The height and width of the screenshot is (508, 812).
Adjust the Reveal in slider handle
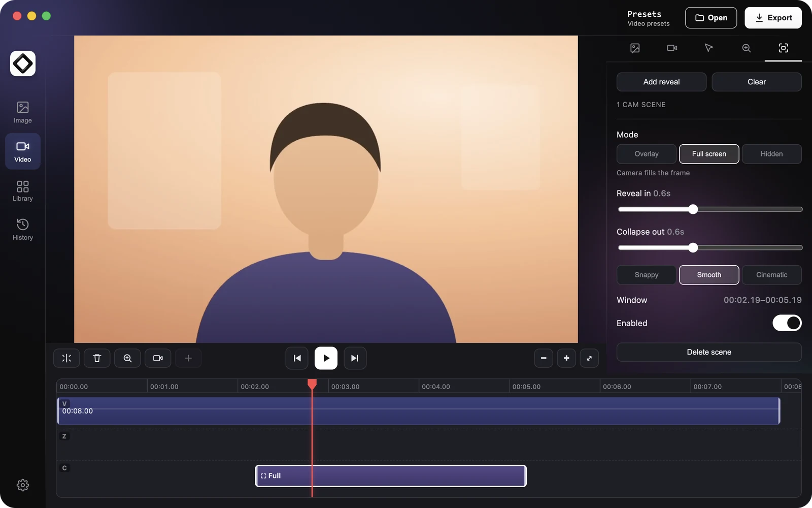pos(693,209)
